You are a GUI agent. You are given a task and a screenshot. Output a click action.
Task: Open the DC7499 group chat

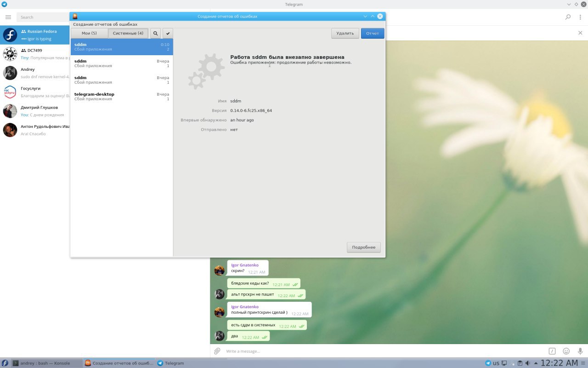point(35,54)
